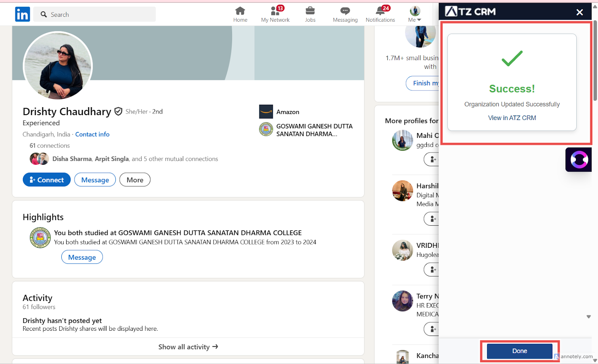Click the 61 followers text
The image size is (598, 364).
click(x=39, y=307)
